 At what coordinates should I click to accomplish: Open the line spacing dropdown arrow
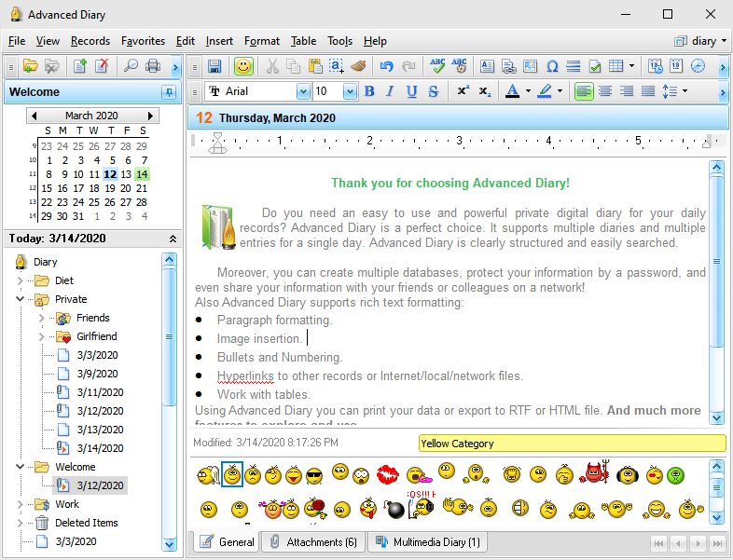(685, 91)
